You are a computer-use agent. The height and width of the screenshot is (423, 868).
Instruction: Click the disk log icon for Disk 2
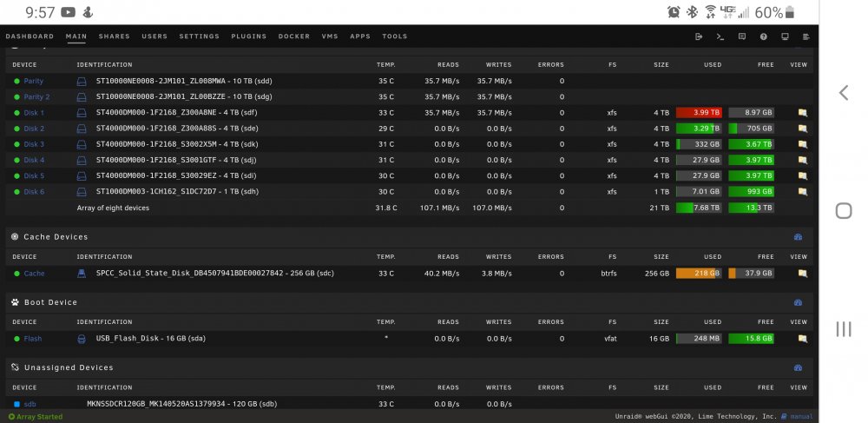tap(82, 129)
